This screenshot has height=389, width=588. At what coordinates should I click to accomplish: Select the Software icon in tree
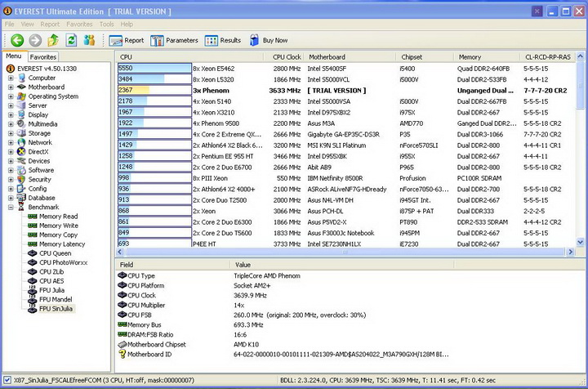[x=22, y=170]
